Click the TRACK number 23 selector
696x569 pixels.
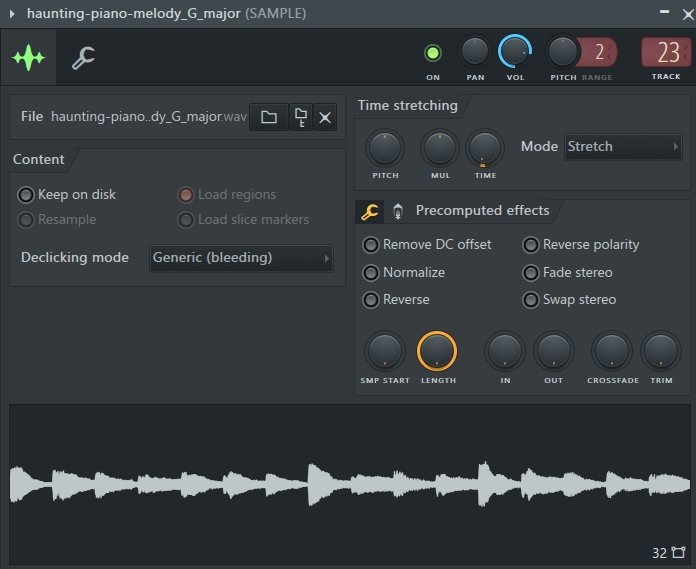click(667, 52)
